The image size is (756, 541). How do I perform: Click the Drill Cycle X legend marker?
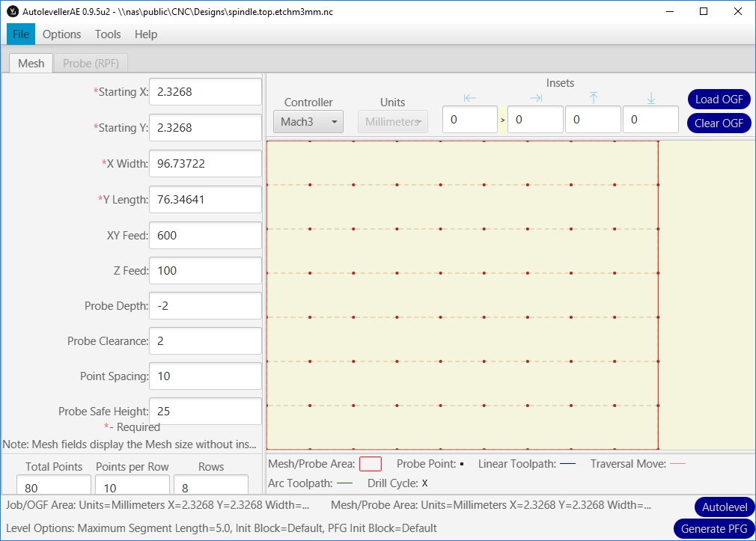click(424, 483)
